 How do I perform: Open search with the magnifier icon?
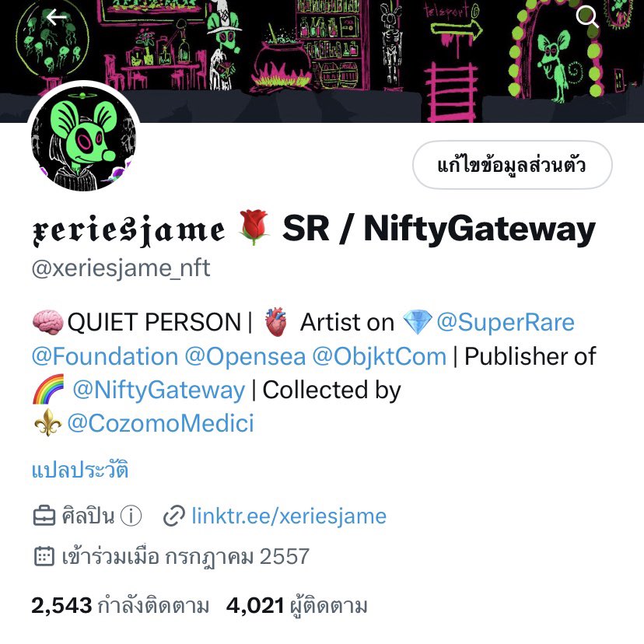587,17
